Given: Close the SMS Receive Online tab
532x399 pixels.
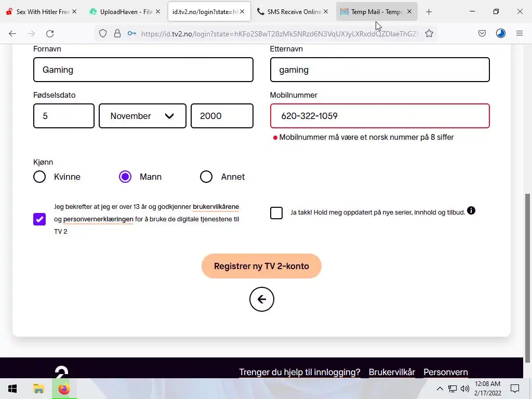Looking at the screenshot, I should 326,11.
